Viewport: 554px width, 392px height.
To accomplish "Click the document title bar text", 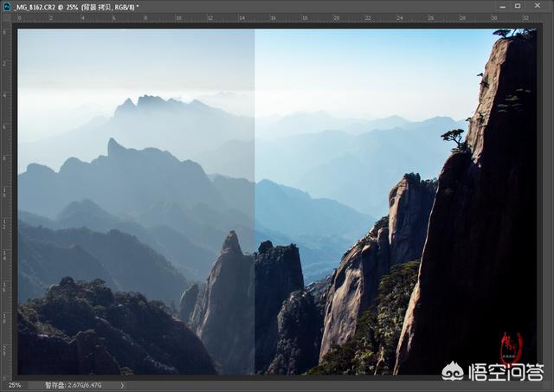I will click(78, 6).
